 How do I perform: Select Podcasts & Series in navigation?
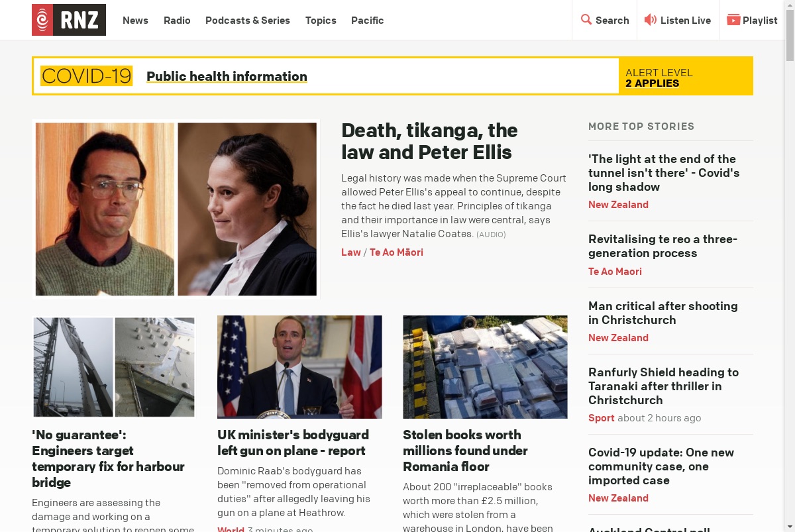[x=248, y=21]
